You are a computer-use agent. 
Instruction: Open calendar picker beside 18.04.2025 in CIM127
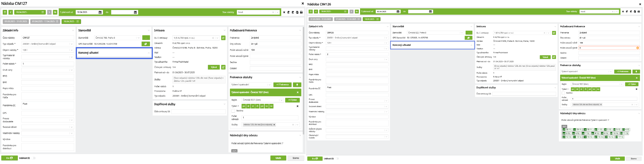click(100, 12)
